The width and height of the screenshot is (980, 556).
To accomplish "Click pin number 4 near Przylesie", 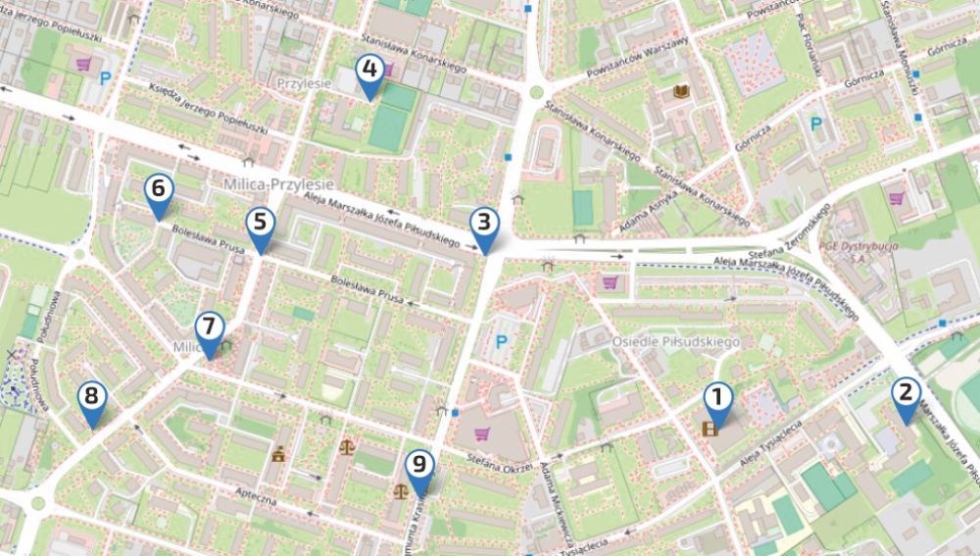I will pyautogui.click(x=368, y=73).
